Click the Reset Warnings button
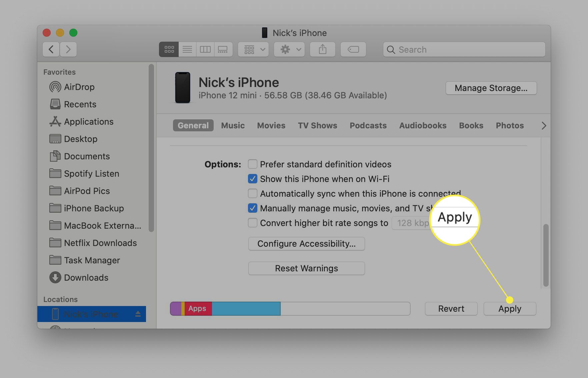 click(306, 268)
